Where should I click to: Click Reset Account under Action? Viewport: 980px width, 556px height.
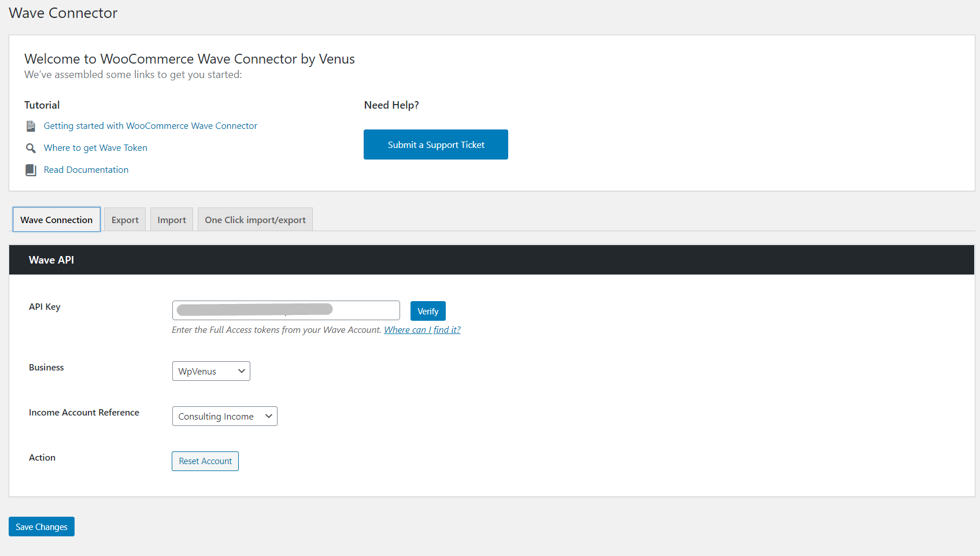(205, 461)
